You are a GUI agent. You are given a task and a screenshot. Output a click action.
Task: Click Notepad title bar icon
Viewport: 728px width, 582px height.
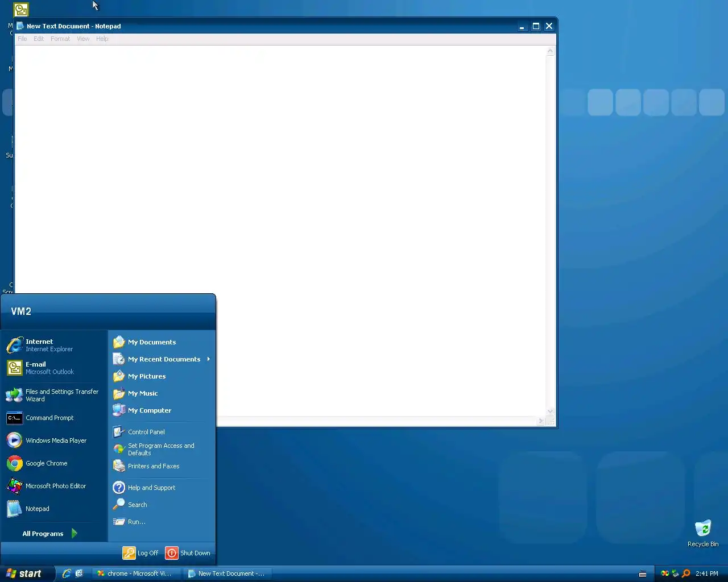coord(20,26)
